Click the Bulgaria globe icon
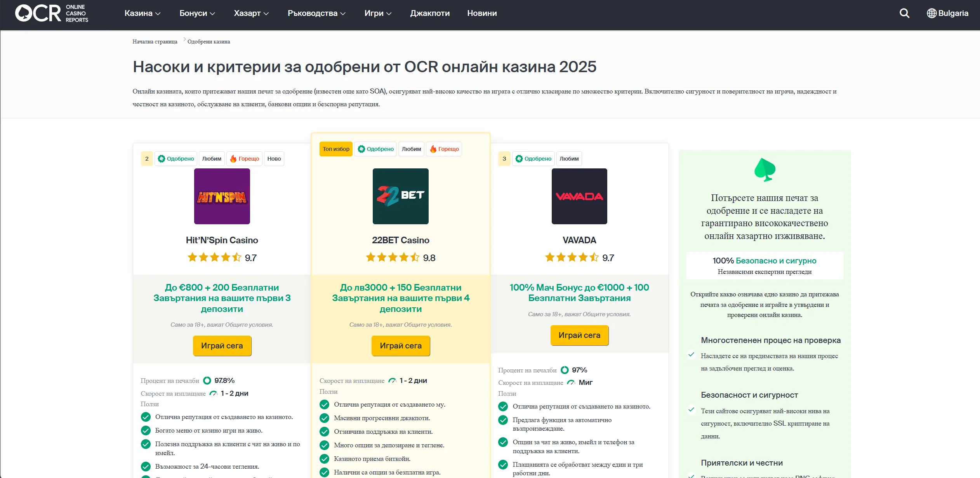 931,13
